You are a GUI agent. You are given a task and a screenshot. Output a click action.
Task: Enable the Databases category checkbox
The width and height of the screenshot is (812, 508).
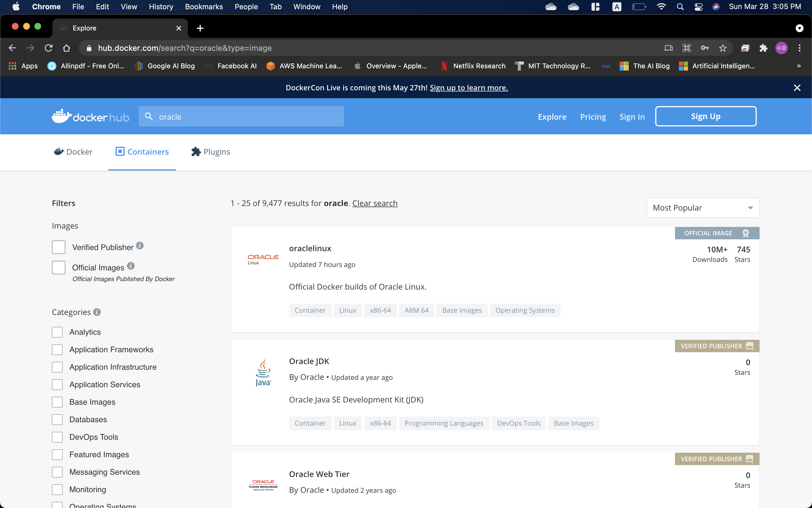tap(58, 419)
